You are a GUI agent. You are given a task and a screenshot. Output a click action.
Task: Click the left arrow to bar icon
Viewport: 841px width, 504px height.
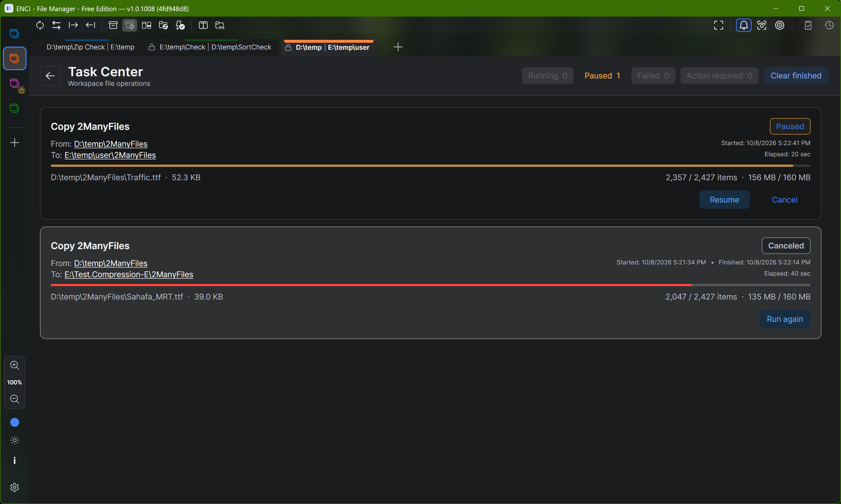click(x=90, y=25)
